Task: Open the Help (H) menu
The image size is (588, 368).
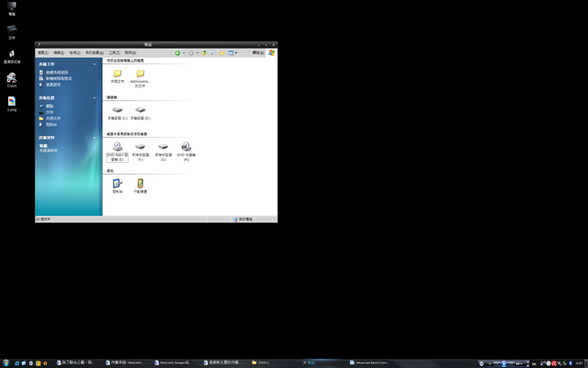Action: pos(130,53)
